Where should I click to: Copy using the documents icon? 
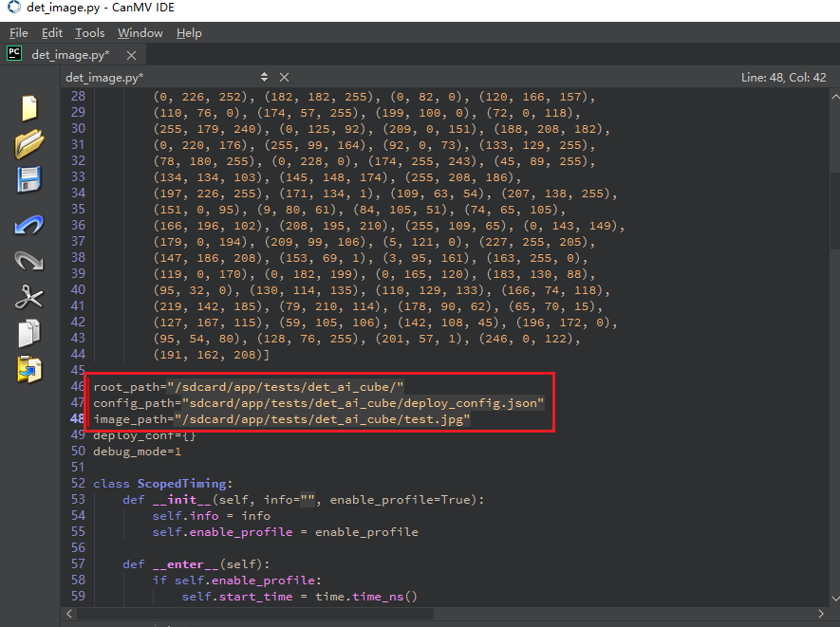point(28,333)
